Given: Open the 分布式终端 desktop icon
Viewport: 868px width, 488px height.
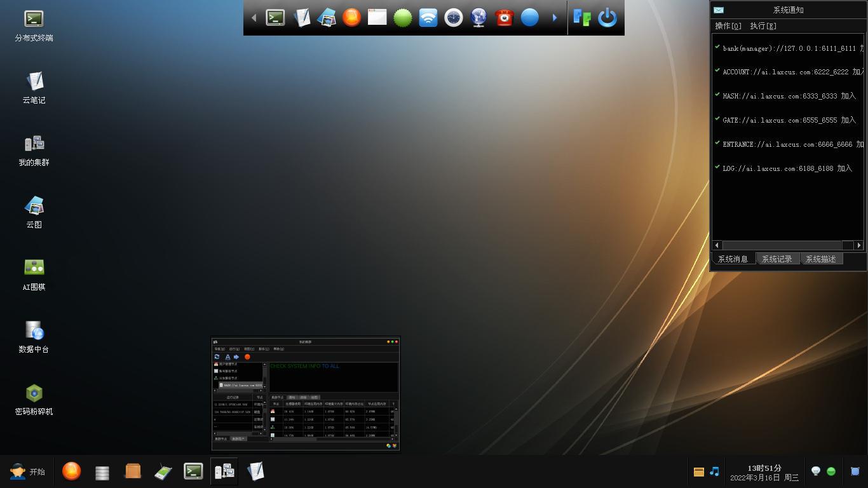Looking at the screenshot, I should 34,26.
